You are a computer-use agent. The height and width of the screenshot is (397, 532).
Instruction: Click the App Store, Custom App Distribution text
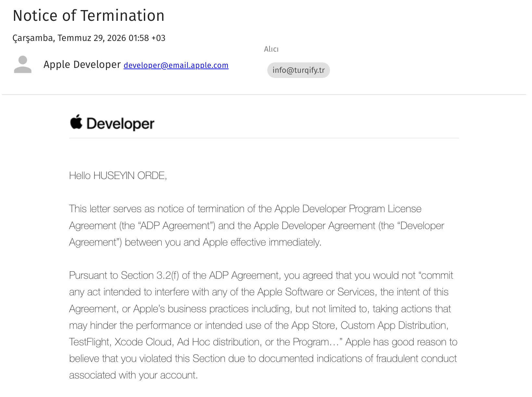[370, 325]
